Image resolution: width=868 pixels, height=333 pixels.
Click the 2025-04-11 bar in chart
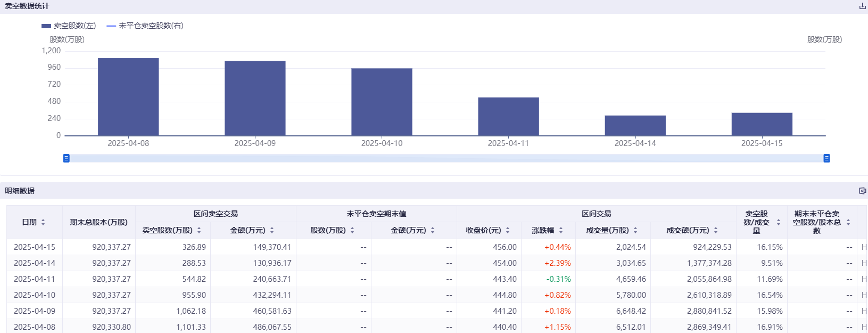tap(508, 117)
